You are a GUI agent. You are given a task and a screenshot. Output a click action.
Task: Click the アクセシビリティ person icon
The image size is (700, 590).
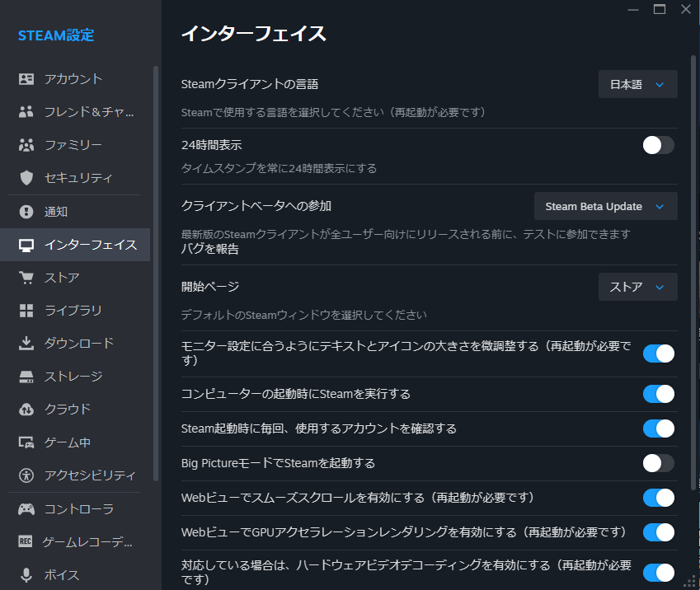pyautogui.click(x=26, y=475)
